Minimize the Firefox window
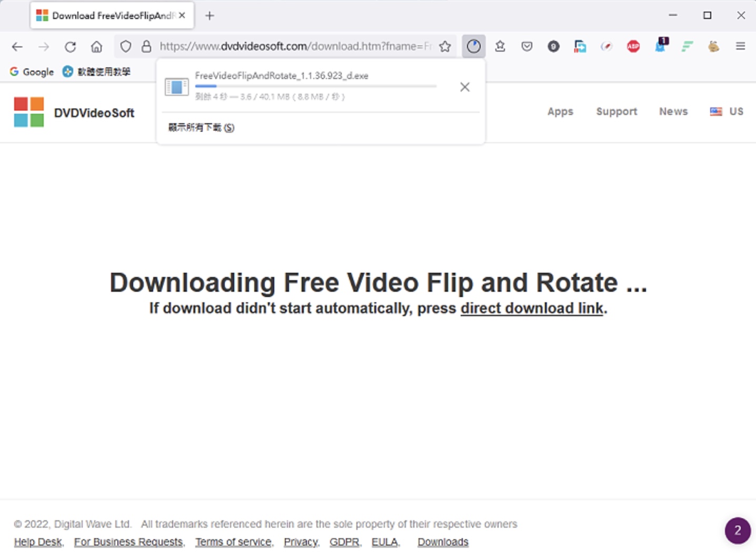This screenshot has height=554, width=756. [673, 16]
